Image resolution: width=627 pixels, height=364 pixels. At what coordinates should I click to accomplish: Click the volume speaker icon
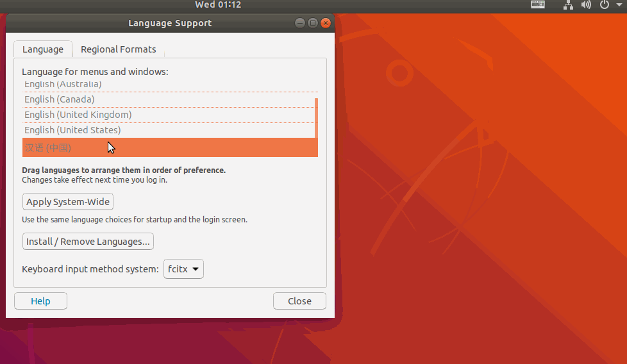(586, 5)
